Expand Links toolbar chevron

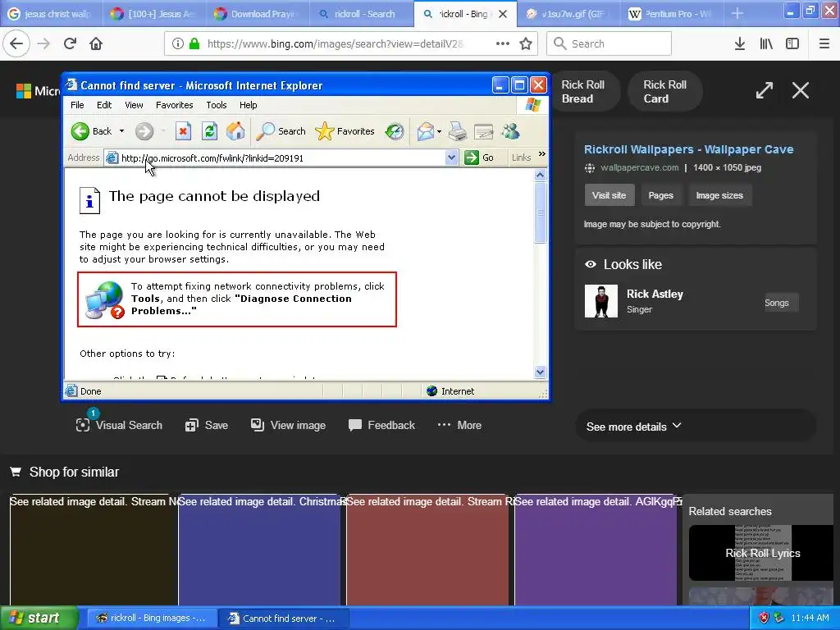click(542, 154)
